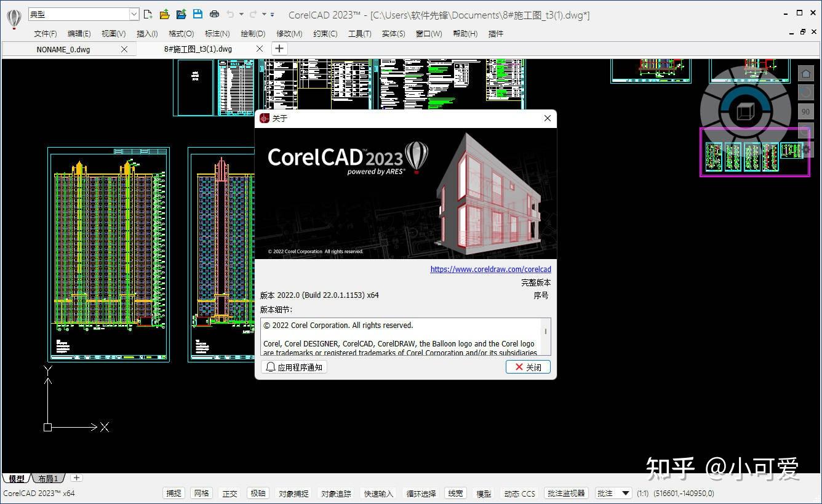The width and height of the screenshot is (822, 504).
Task: Create a new drawing document
Action: tap(150, 14)
